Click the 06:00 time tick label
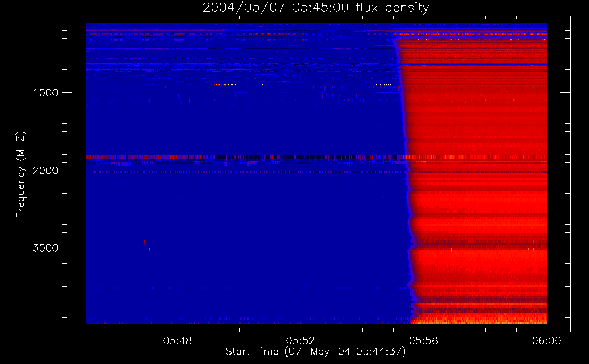The height and width of the screenshot is (364, 589). coord(546,341)
